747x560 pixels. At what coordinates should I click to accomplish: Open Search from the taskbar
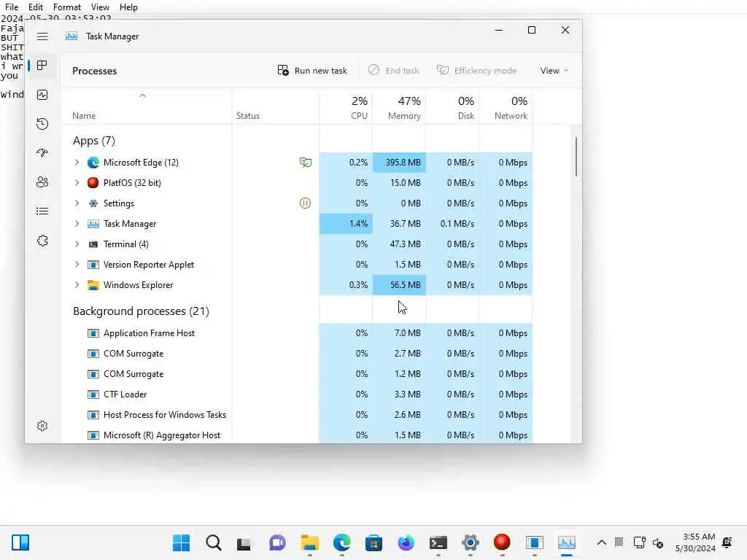(214, 542)
